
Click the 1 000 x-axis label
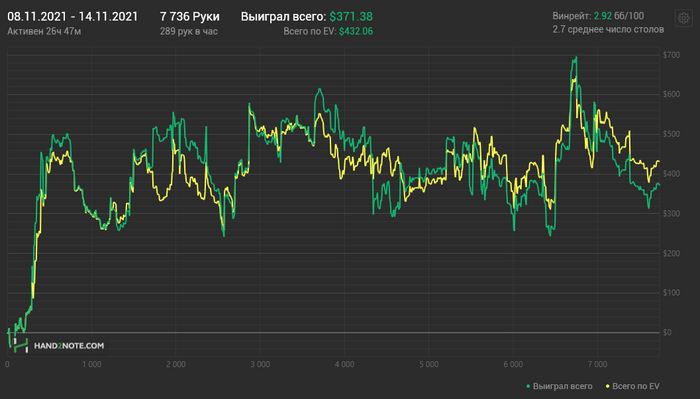point(92,364)
